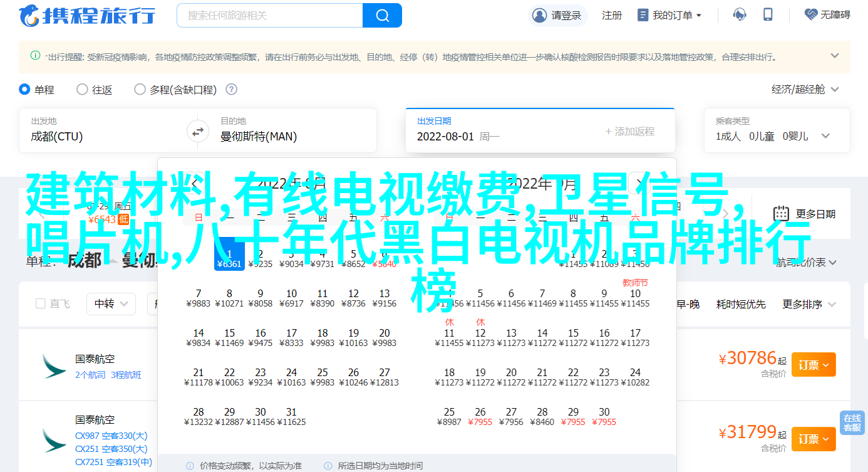Click the 注册 register link
The image size is (868, 472).
(612, 15)
